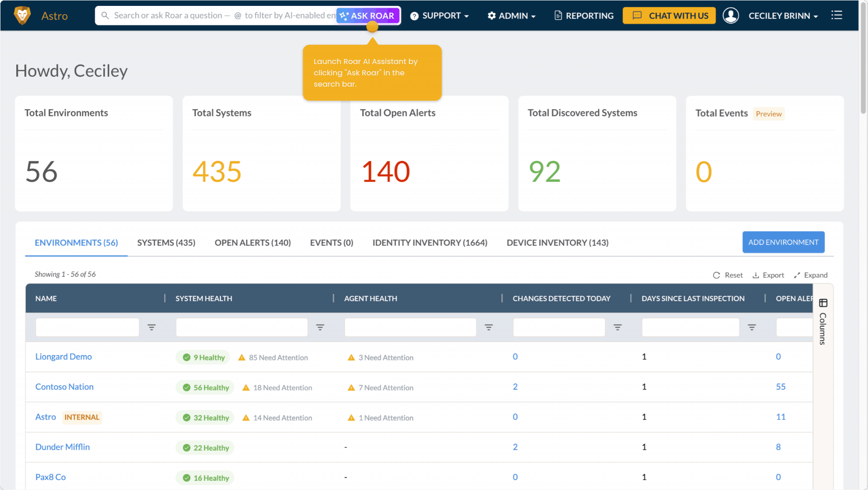Screen dimensions: 868x490
Task: Click the 16 Healthy badge for Pax8 Co
Action: (205, 478)
